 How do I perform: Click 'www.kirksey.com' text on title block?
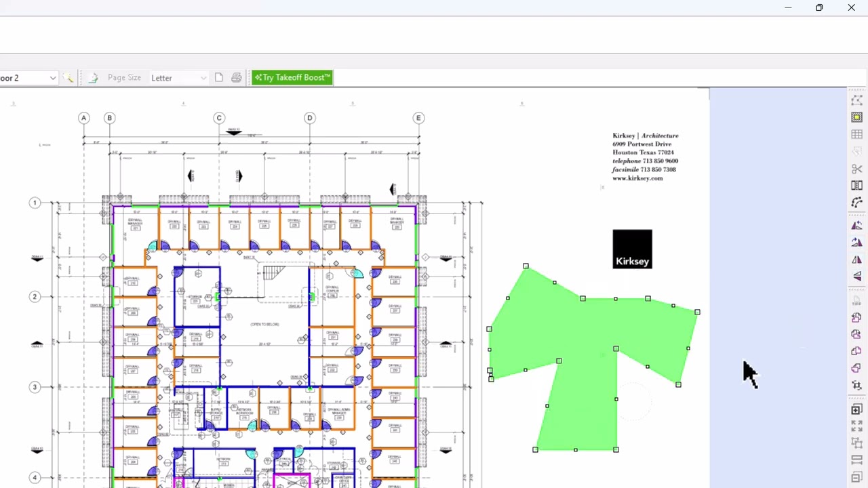[x=637, y=178]
